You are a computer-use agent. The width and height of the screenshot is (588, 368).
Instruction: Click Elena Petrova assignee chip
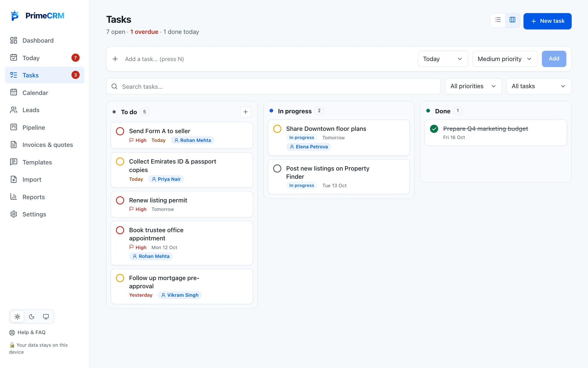click(309, 147)
